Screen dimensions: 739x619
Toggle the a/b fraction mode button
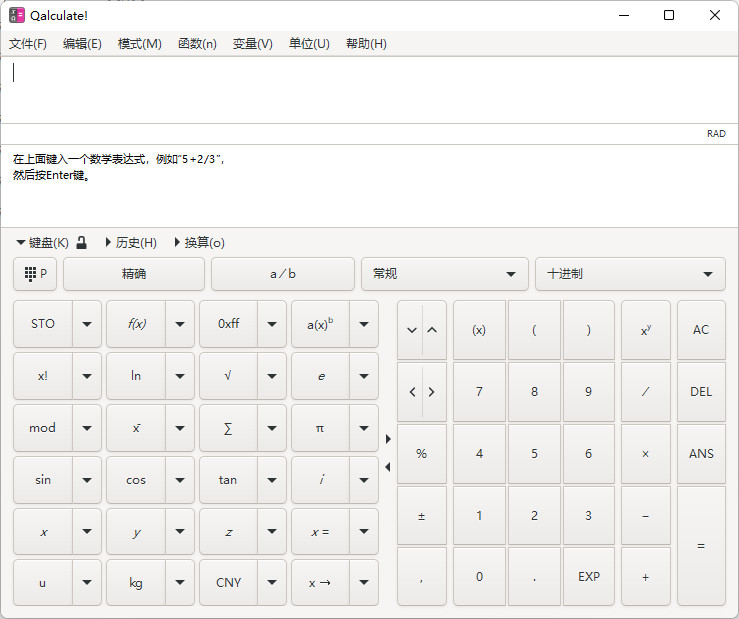pyautogui.click(x=283, y=274)
